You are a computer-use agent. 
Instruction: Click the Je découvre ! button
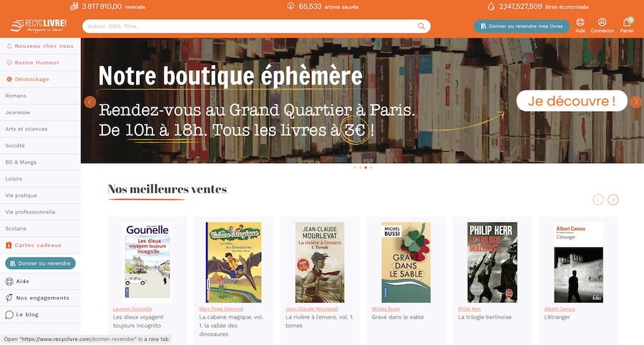572,101
